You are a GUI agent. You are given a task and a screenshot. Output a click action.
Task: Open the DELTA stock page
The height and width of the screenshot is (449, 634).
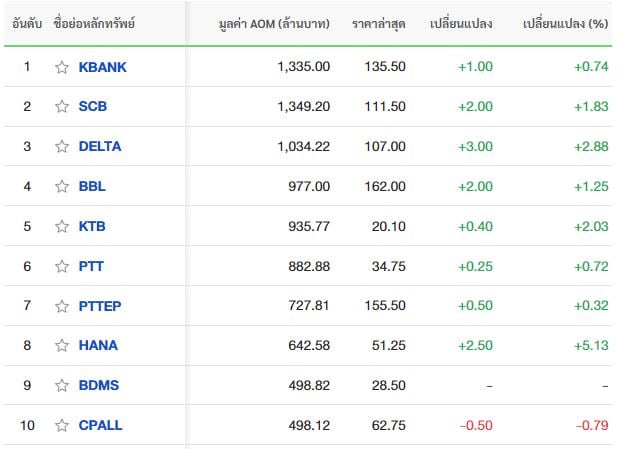pyautogui.click(x=100, y=146)
